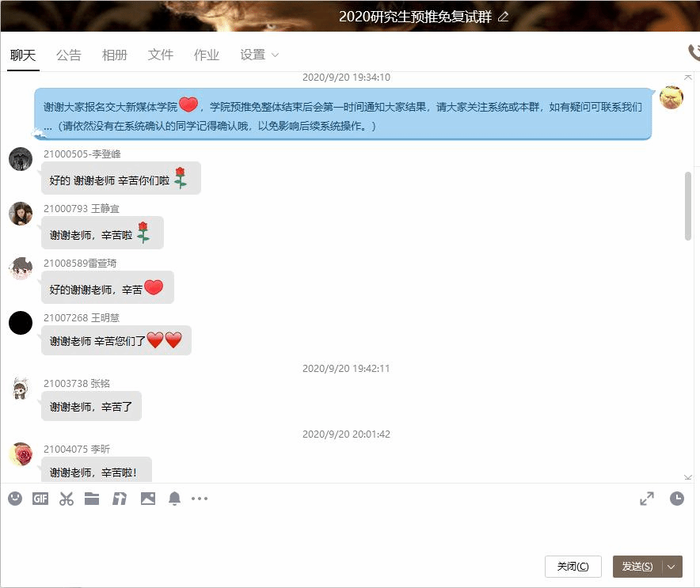Open the emoji picker
The width and height of the screenshot is (700, 588).
pyautogui.click(x=15, y=499)
